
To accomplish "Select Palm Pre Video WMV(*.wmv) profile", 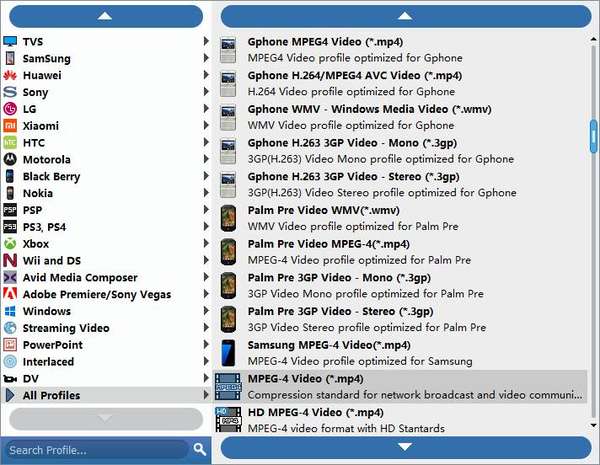I will [400, 218].
